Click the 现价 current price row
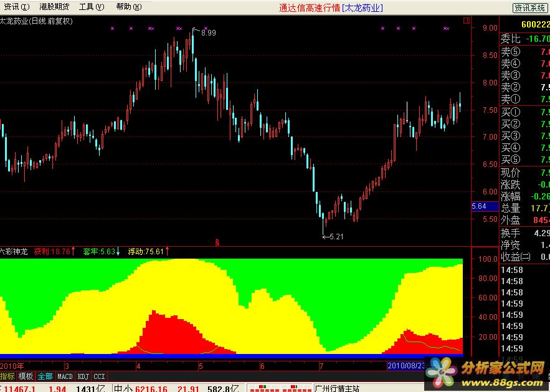This screenshot has height=392, width=550. [x=524, y=173]
